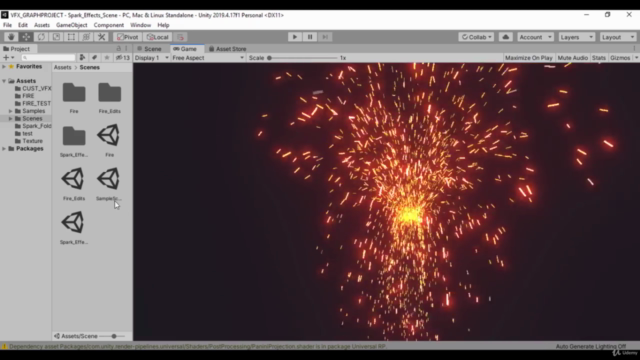The width and height of the screenshot is (640, 360).
Task: Open the Gizmos dropdown arrow
Action: click(636, 58)
